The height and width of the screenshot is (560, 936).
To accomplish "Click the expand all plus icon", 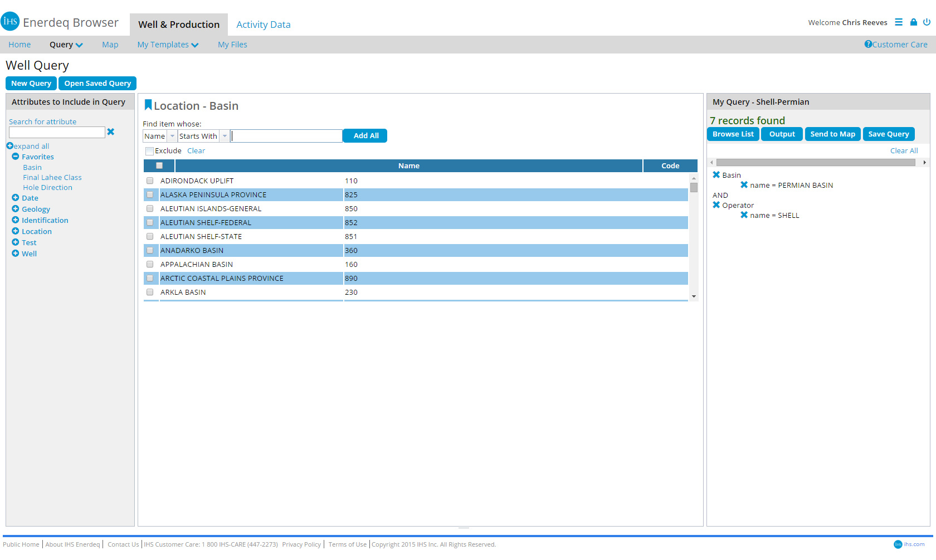I will pos(9,146).
